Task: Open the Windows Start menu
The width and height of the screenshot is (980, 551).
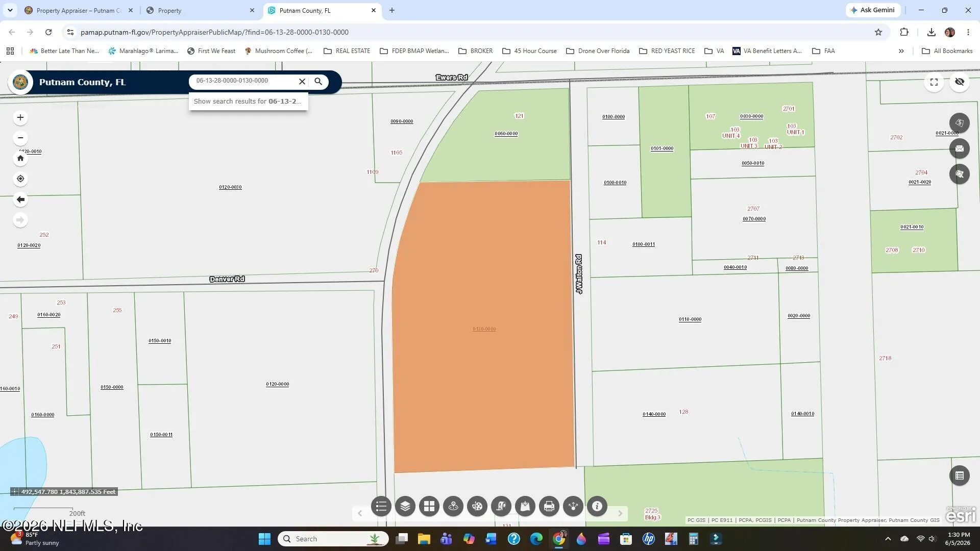Action: pyautogui.click(x=264, y=539)
